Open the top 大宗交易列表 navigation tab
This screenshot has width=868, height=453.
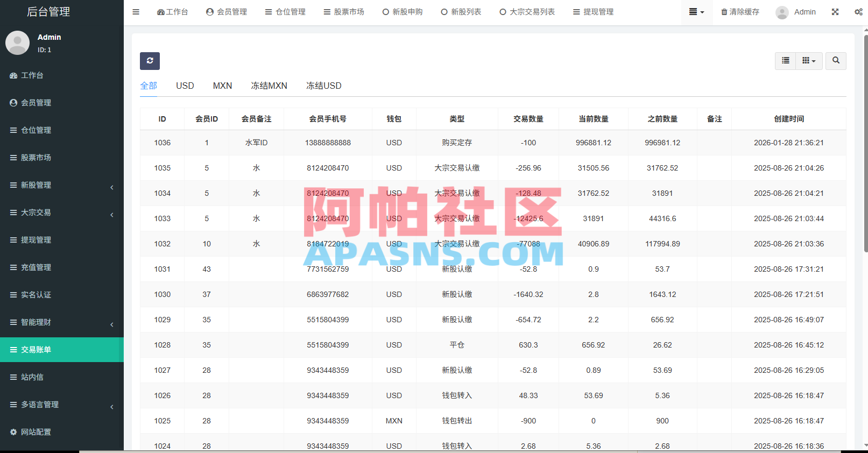pos(527,12)
